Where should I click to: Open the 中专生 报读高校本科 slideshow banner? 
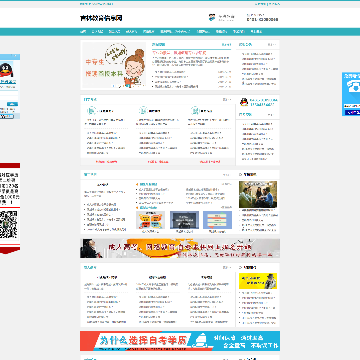[114, 65]
